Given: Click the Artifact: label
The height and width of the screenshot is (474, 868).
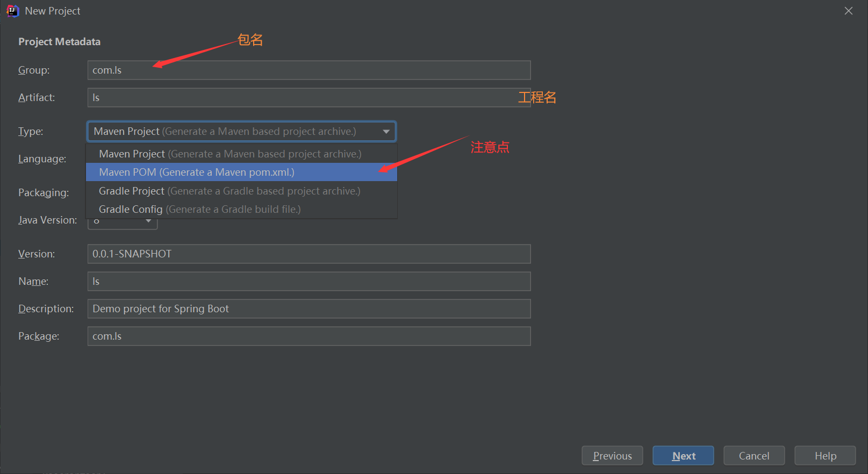Looking at the screenshot, I should click(37, 98).
